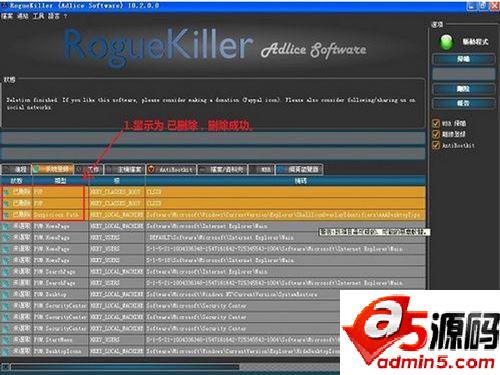
Task: Switch to the MBR tab
Action: (x=262, y=169)
